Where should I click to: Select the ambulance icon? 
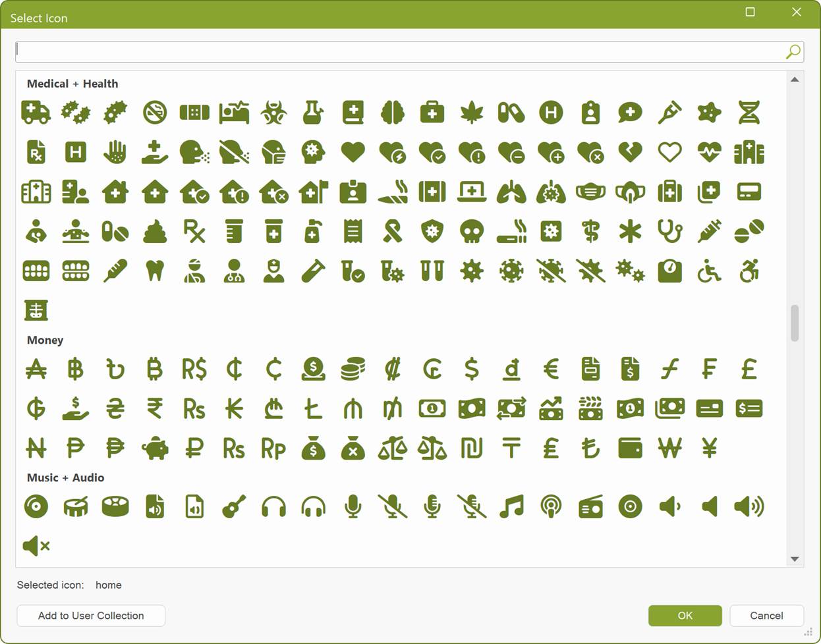(x=36, y=113)
